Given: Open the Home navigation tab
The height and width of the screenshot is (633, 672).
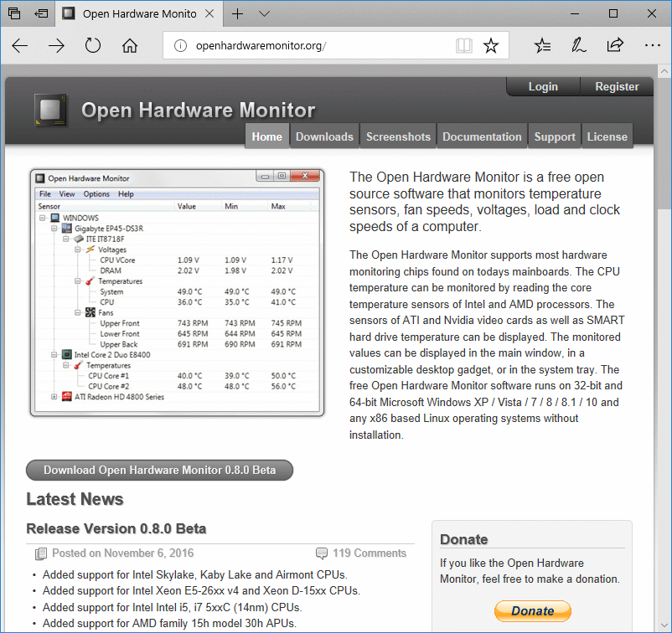Looking at the screenshot, I should [267, 136].
